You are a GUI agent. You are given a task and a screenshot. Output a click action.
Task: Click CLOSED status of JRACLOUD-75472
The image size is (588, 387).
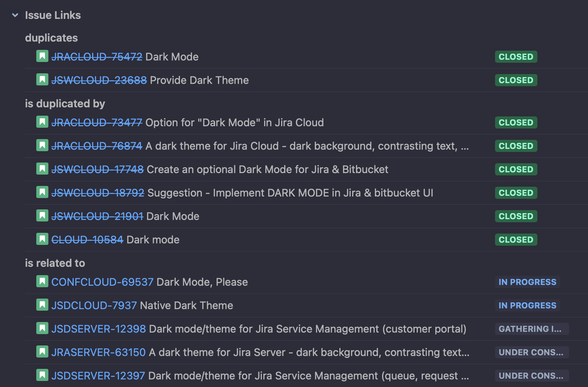516,57
